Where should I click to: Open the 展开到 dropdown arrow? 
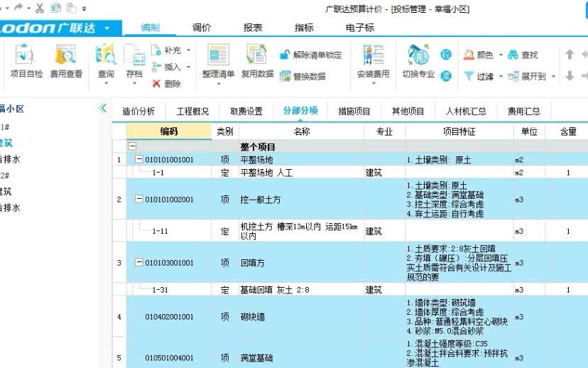[553, 77]
